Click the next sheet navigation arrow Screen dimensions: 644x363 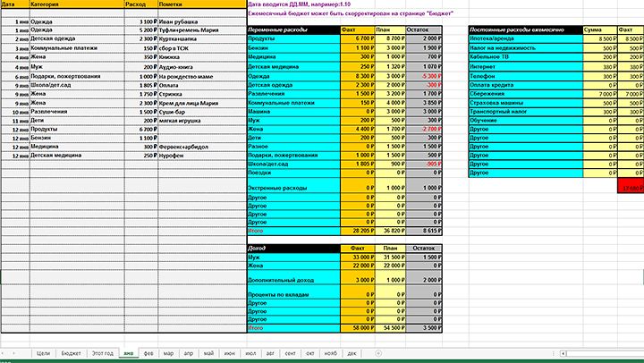pos(14,353)
